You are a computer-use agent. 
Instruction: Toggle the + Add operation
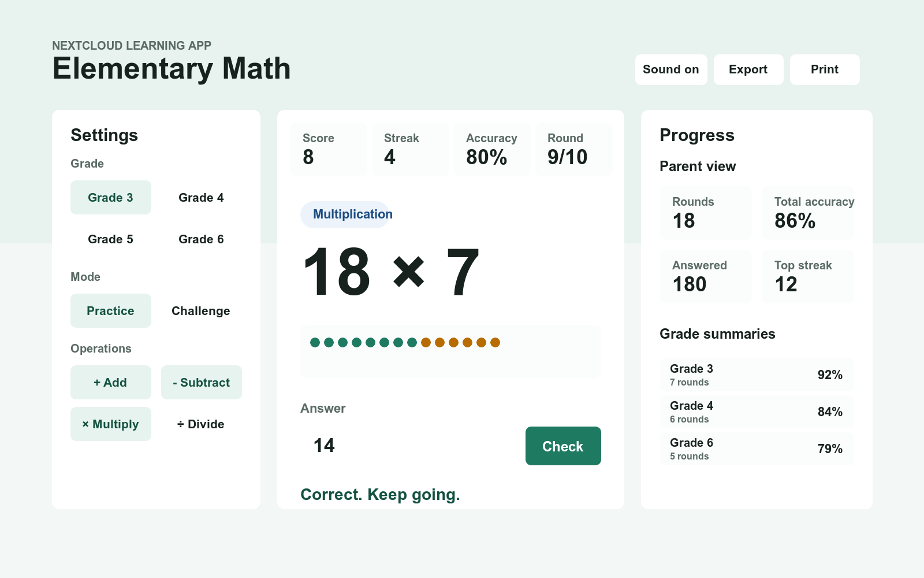(111, 383)
